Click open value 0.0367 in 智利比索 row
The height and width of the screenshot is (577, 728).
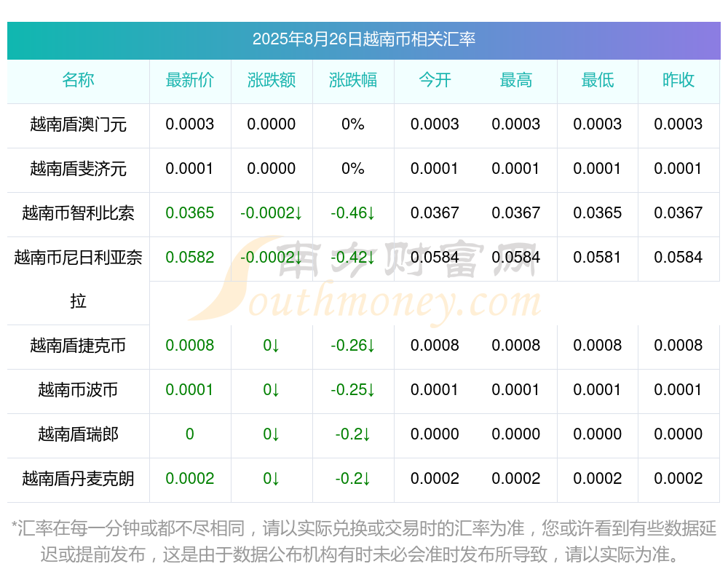coord(435,213)
